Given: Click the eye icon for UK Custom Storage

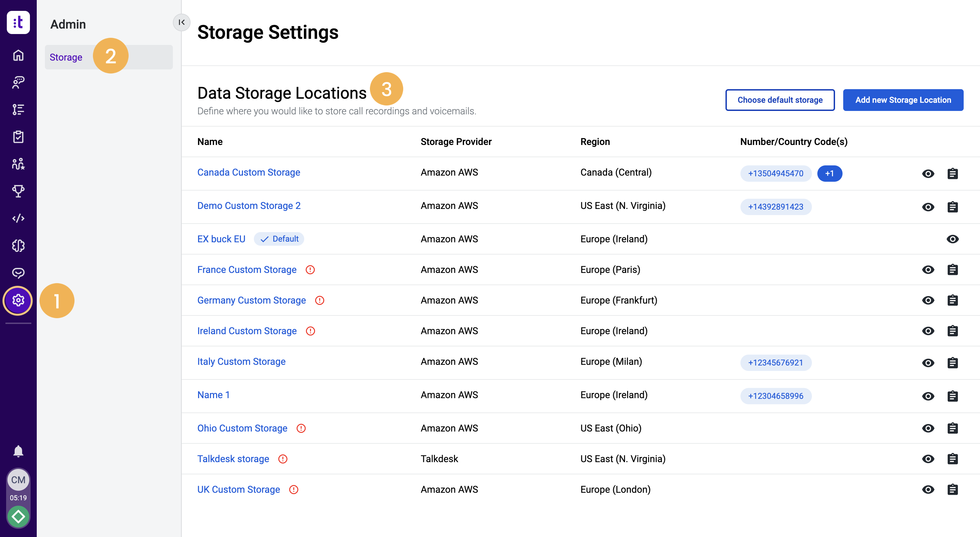Looking at the screenshot, I should [x=928, y=489].
